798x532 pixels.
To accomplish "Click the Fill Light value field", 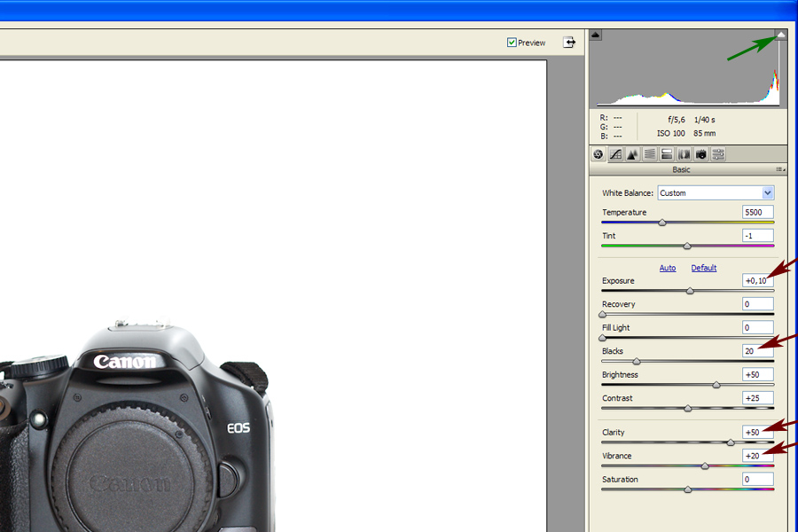I will [758, 327].
